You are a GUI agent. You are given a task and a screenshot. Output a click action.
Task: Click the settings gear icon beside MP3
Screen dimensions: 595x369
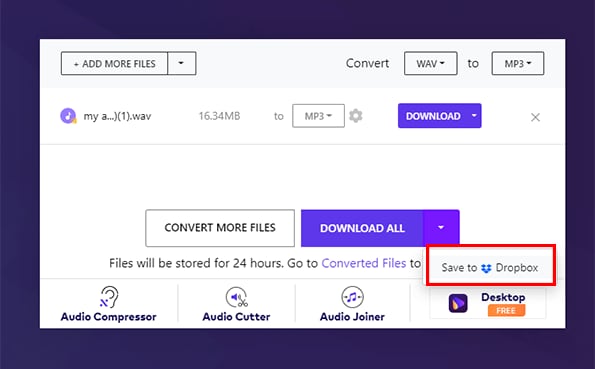click(x=356, y=116)
